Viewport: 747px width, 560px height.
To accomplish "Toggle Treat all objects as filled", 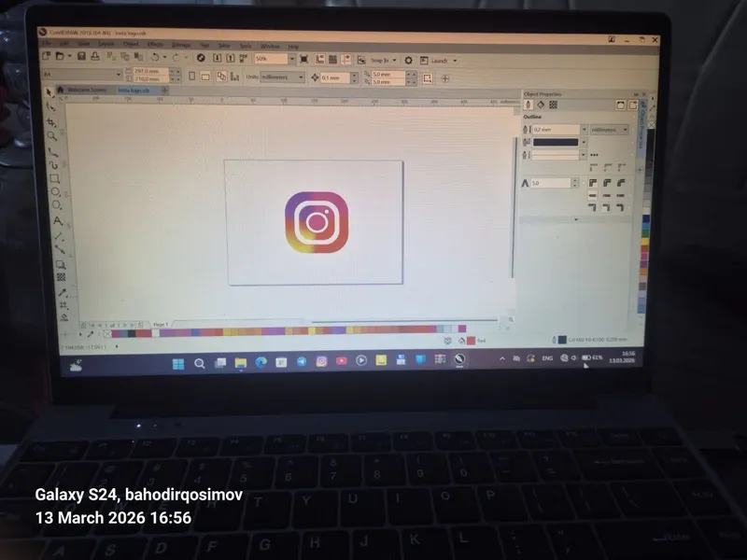I will 428,78.
